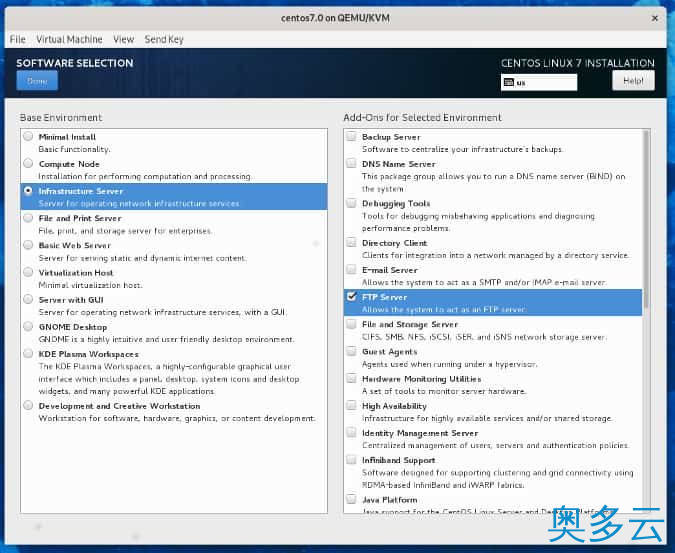Select the Infrastructure Server radio button

pyautogui.click(x=28, y=191)
